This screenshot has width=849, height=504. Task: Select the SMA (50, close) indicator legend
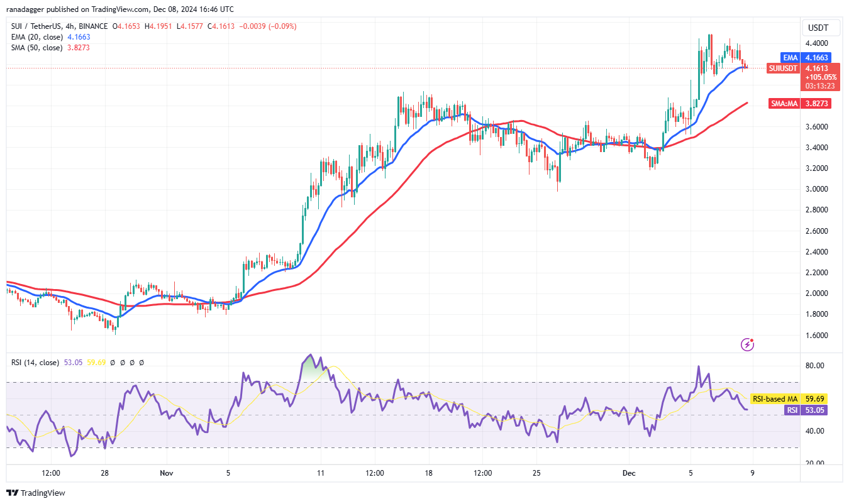(37, 48)
